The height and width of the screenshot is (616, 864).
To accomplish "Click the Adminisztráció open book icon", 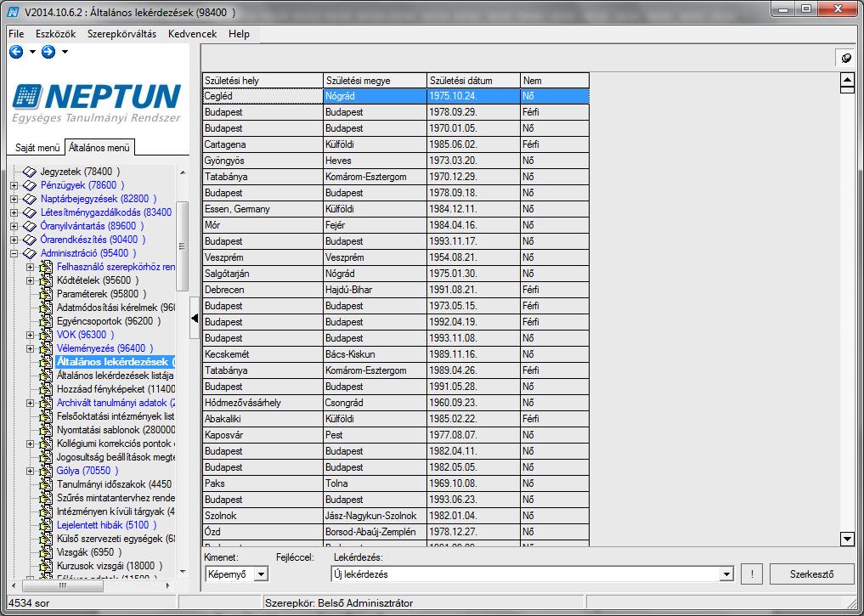I will (30, 253).
